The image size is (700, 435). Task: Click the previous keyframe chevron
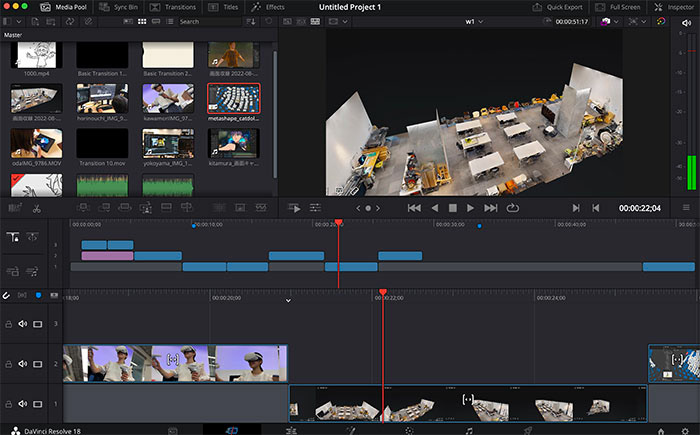coord(358,208)
